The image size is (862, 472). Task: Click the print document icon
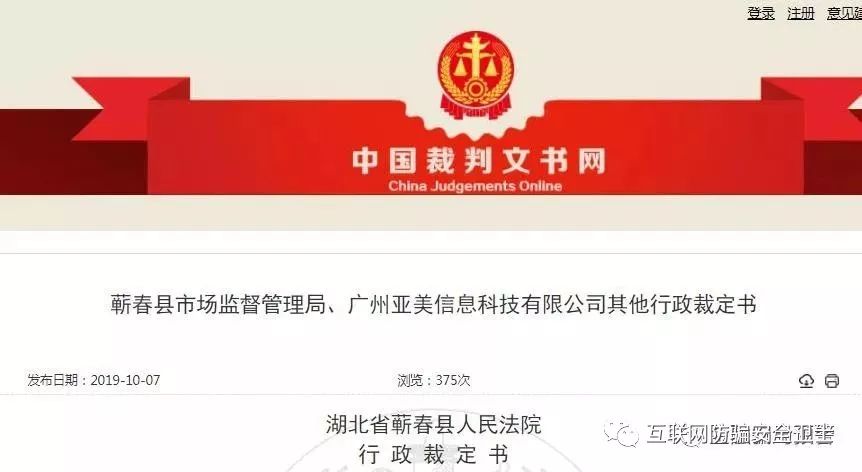(832, 380)
